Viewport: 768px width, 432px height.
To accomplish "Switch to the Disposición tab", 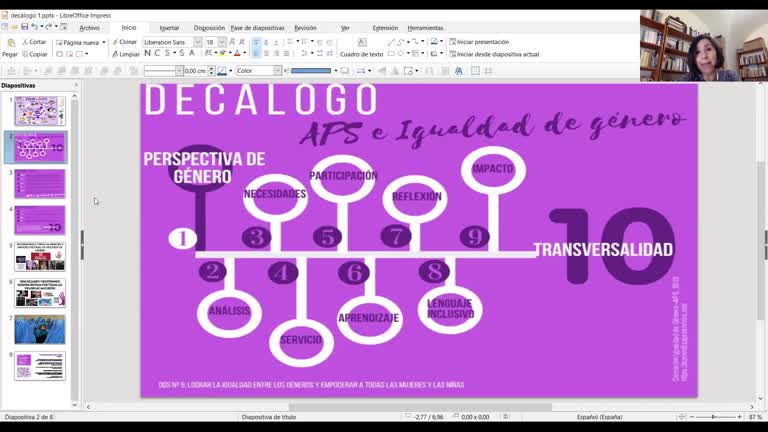I will tap(209, 28).
